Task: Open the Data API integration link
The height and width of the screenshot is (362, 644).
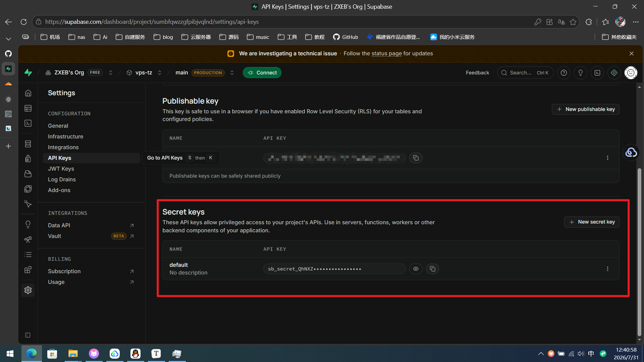Action: [91, 225]
